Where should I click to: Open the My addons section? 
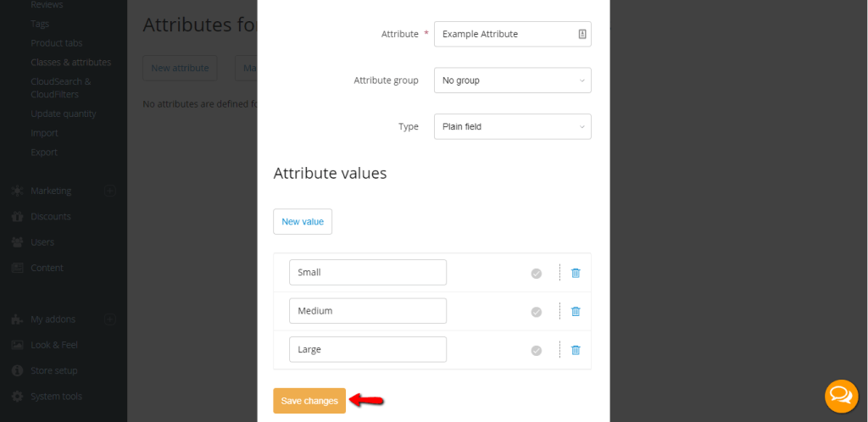[x=53, y=319]
